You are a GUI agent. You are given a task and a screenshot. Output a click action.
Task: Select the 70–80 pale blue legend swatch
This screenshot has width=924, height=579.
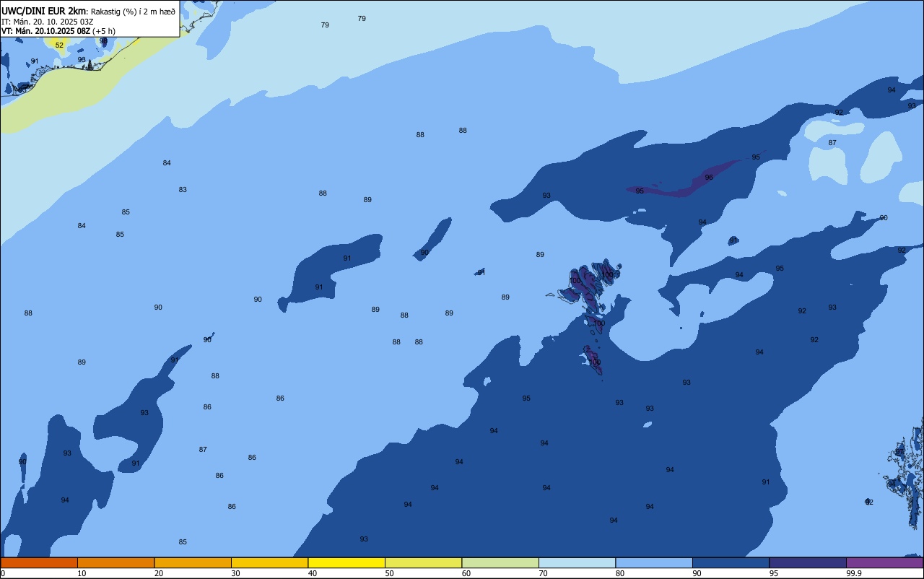pos(577,562)
